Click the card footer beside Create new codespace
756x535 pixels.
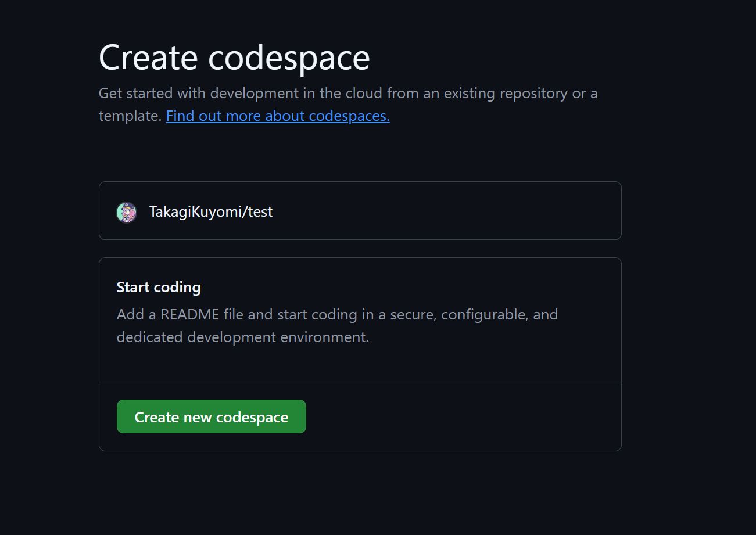(465, 416)
